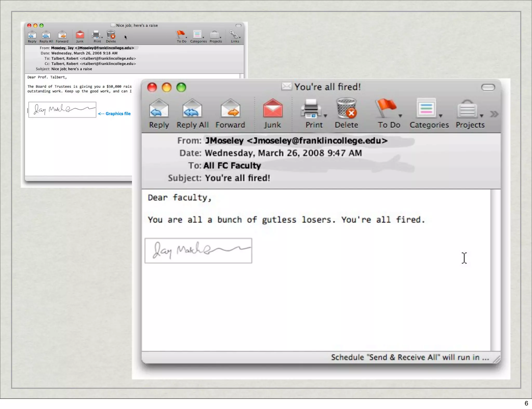Flag "Nice job" message as To Do
Viewport: 532px width, 409px height.
coord(181,37)
